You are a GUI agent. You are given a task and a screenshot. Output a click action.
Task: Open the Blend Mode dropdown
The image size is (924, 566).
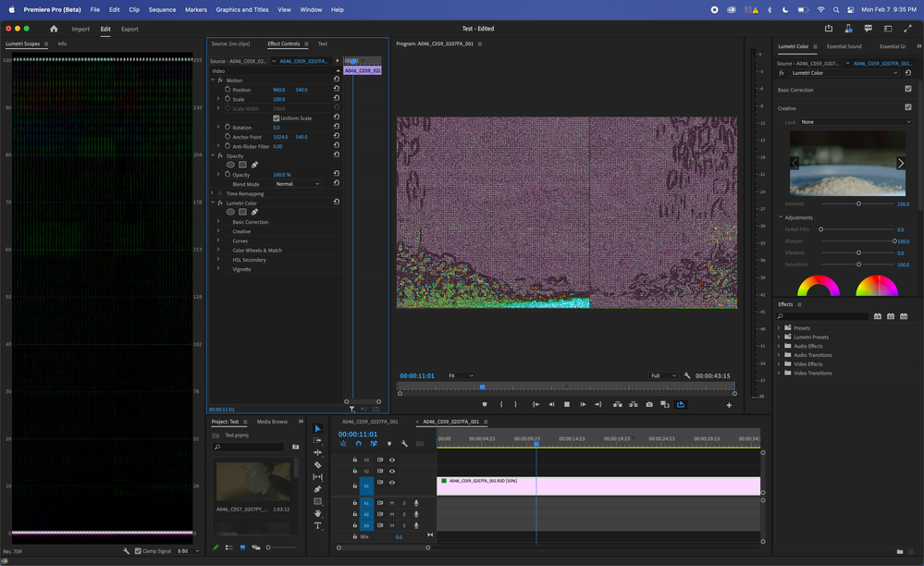click(x=297, y=184)
